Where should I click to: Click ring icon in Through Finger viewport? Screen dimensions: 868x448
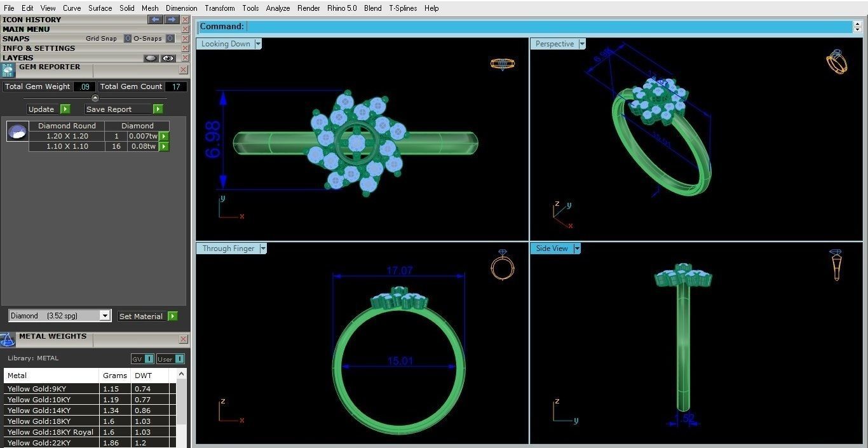click(502, 264)
